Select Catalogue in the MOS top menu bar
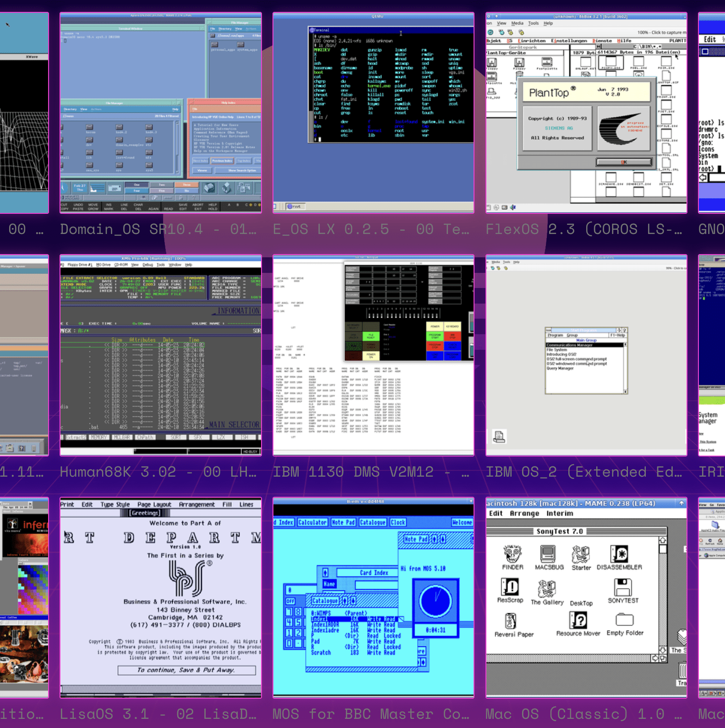 (x=372, y=522)
